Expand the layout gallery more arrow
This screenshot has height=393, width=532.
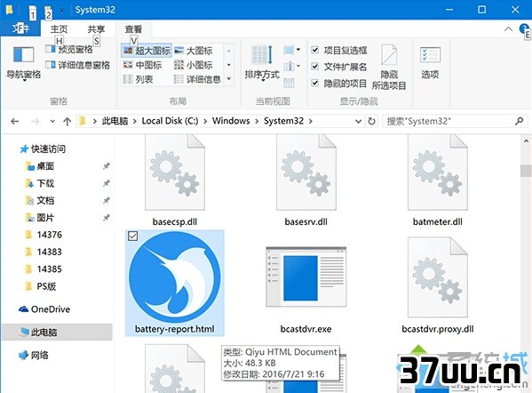click(x=228, y=79)
